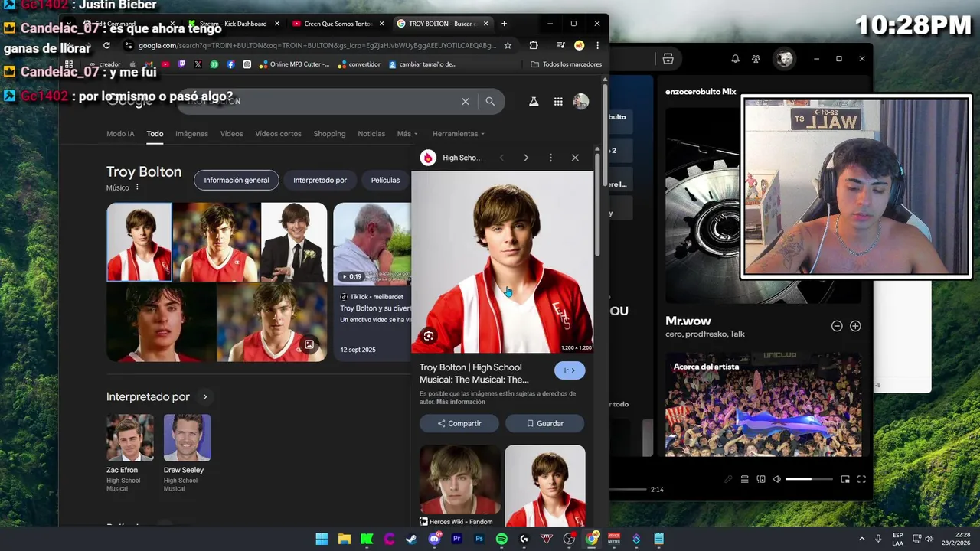
Task: Open Spotify lyrics microphone icon
Action: click(728, 479)
